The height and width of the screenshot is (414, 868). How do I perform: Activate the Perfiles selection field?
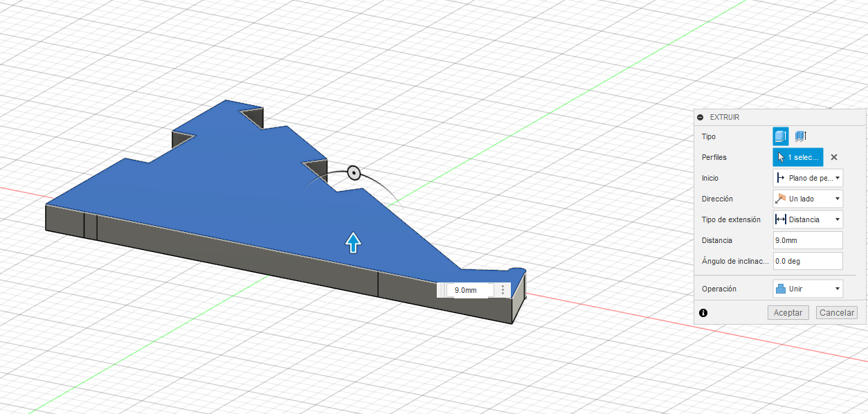[x=797, y=157]
